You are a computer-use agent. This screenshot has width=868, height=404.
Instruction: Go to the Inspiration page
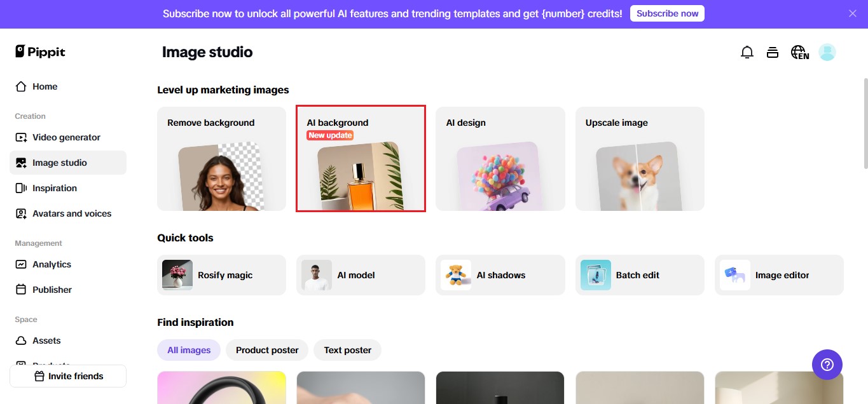click(55, 188)
